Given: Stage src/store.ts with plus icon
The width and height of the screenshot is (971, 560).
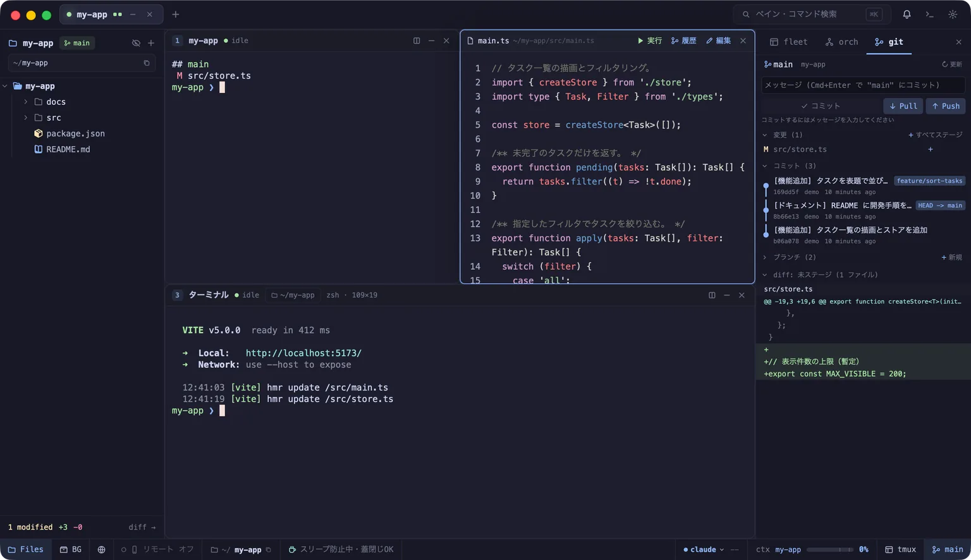Looking at the screenshot, I should tap(931, 149).
